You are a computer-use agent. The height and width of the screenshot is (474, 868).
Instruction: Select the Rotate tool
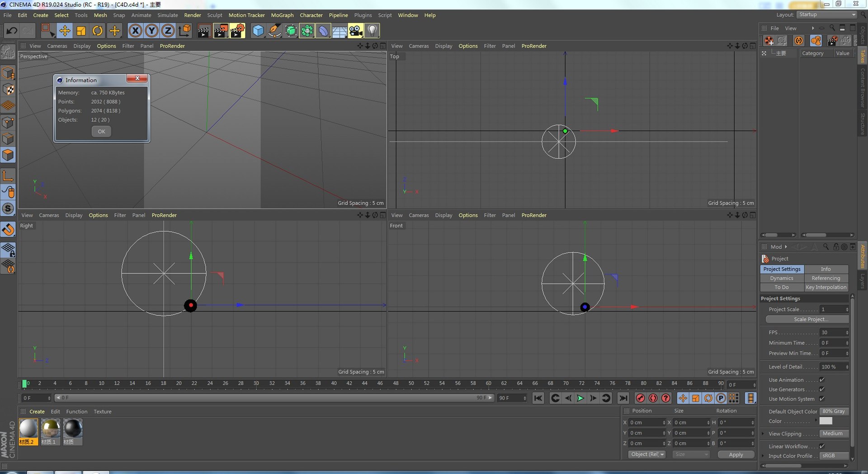pyautogui.click(x=97, y=31)
